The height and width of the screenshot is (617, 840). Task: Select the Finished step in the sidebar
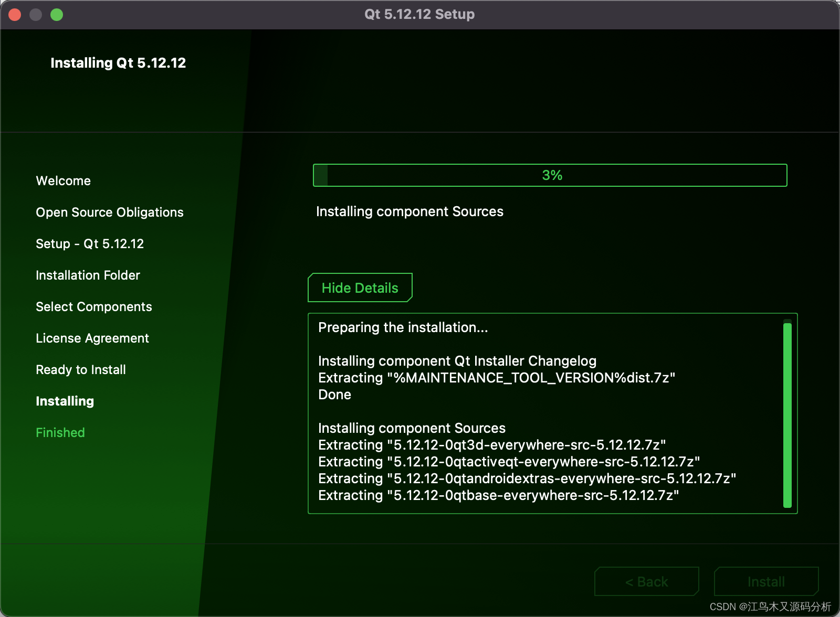[x=60, y=432]
